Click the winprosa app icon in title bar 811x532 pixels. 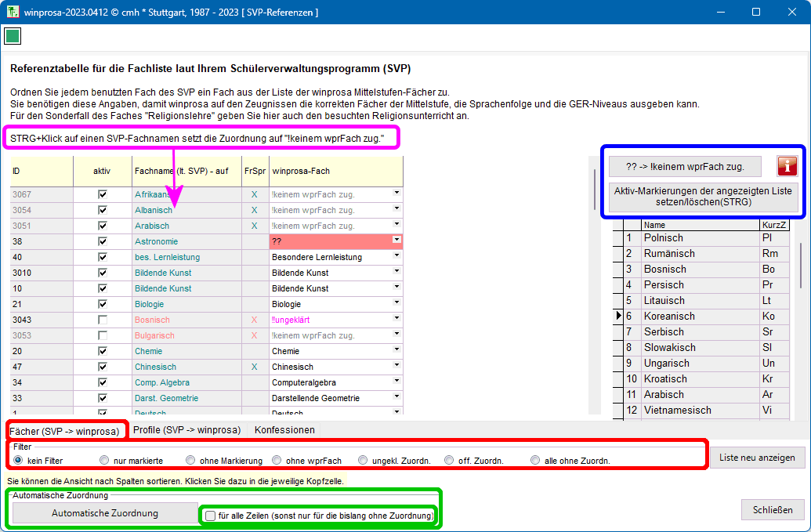pyautogui.click(x=13, y=12)
